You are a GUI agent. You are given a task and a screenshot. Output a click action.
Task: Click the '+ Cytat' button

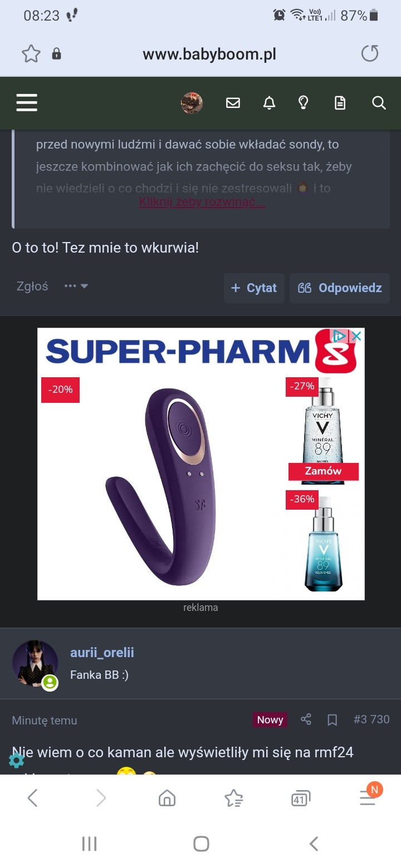254,288
